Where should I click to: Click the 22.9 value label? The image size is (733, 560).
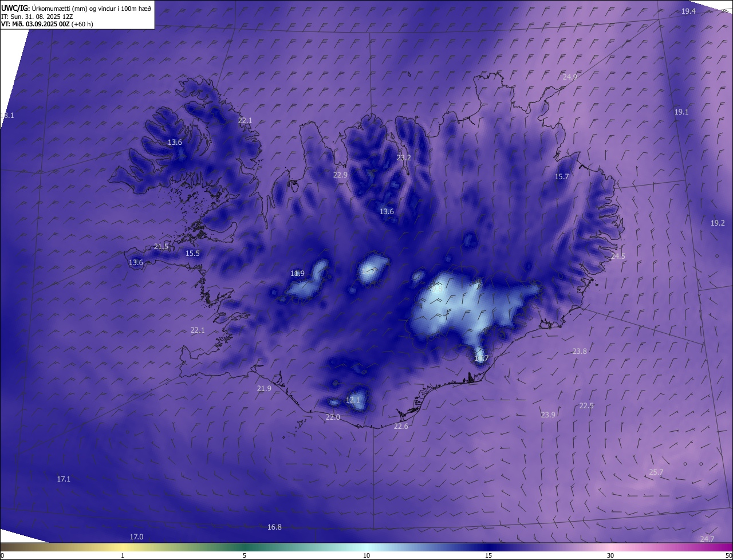(x=340, y=175)
